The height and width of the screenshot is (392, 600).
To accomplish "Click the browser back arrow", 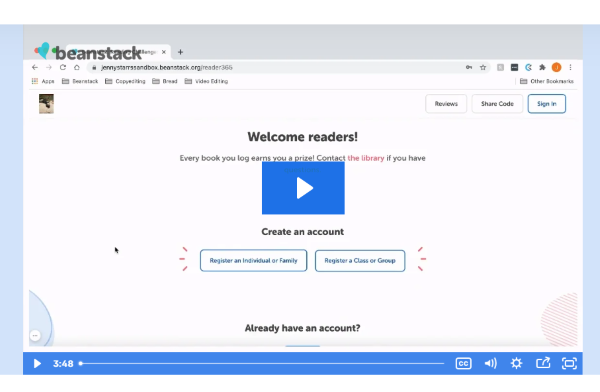I will (x=35, y=67).
